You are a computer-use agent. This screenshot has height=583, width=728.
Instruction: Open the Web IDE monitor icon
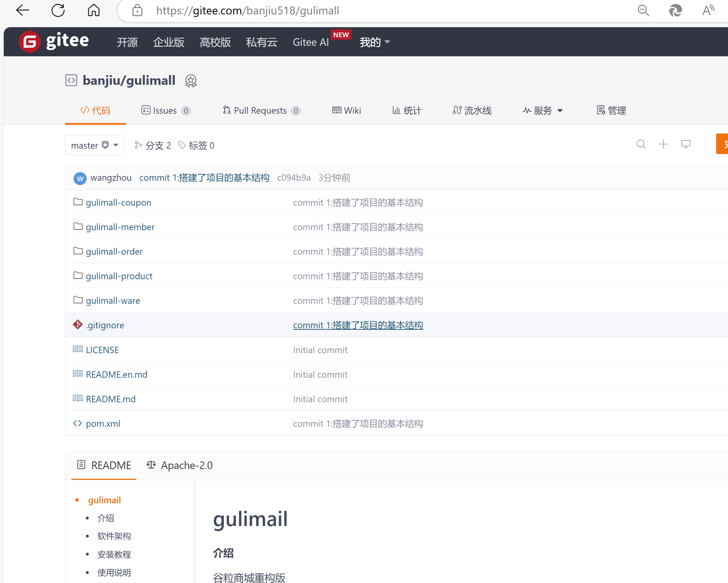pyautogui.click(x=685, y=145)
